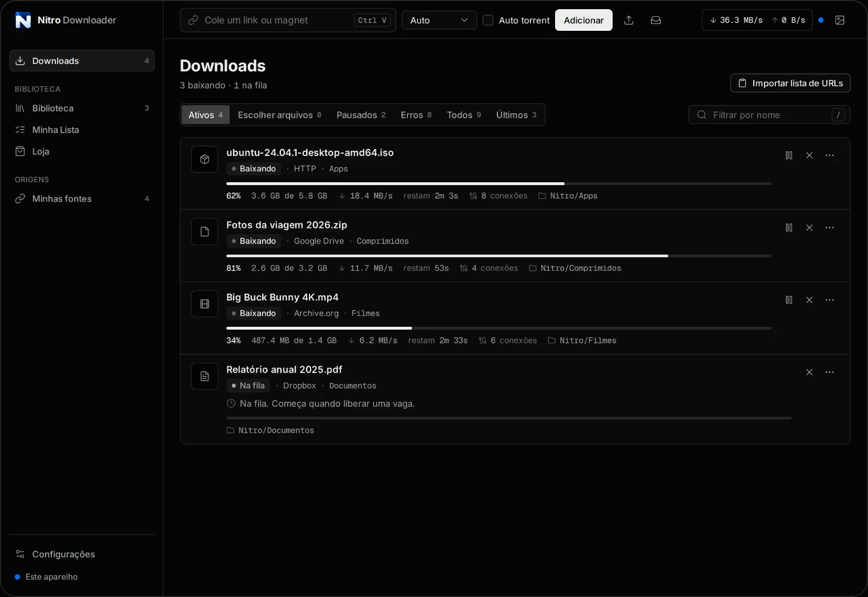Open Minhas fontes in the sidebar
Screen dimensions: 868x597
click(x=82, y=199)
